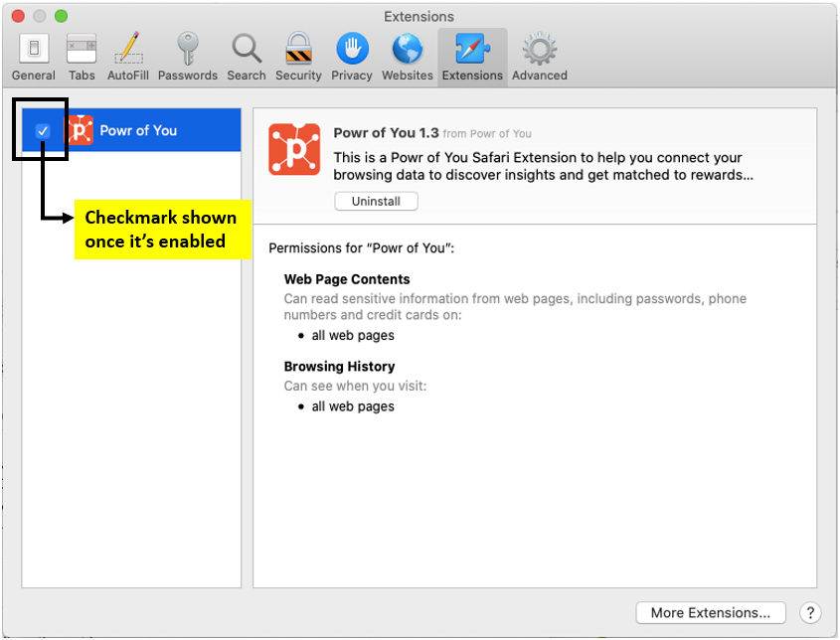Open the AutoFill preferences pane
Screen dimensions: 840x640
[x=128, y=58]
